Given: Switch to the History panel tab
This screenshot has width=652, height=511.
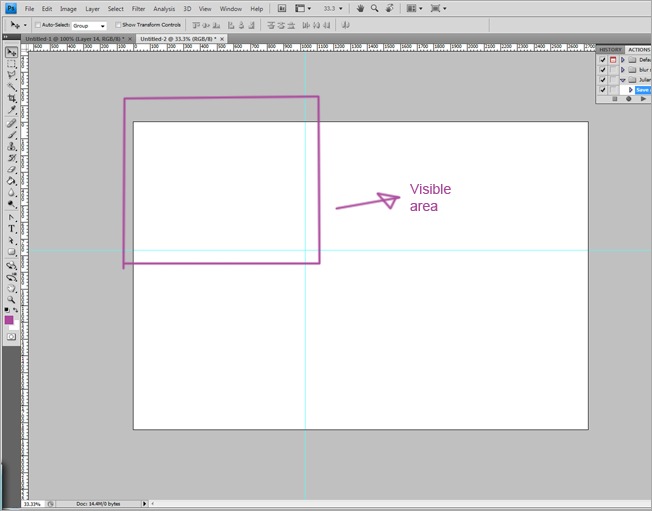Looking at the screenshot, I should point(610,49).
